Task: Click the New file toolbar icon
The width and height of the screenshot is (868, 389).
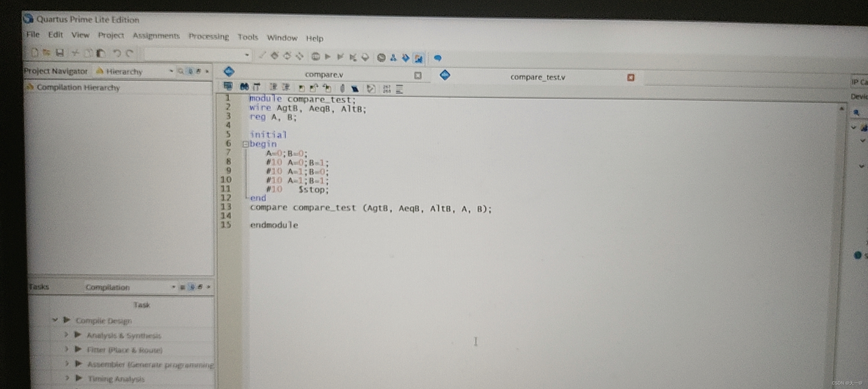Action: 35,53
